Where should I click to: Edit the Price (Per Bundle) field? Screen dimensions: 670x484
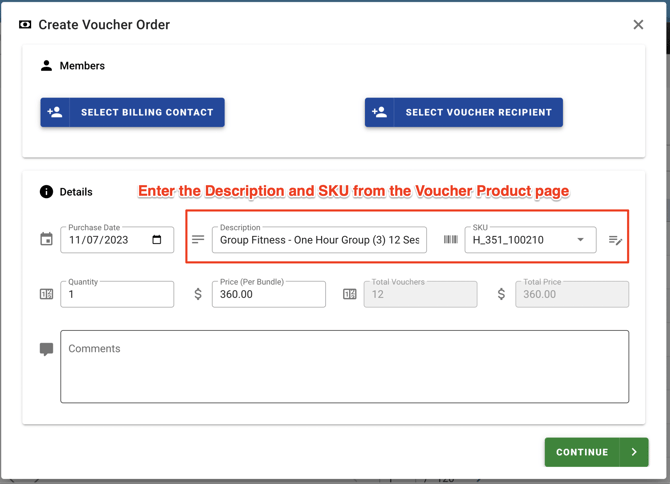pyautogui.click(x=268, y=295)
